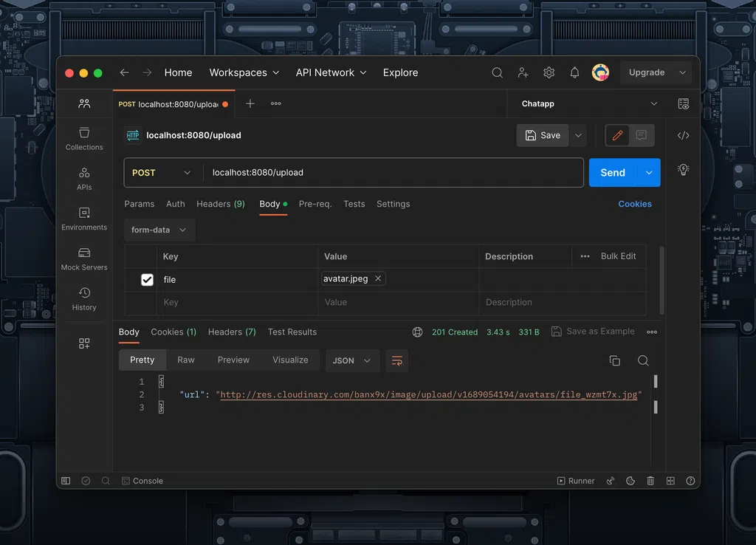Switch to the request Headers (9) tab
The width and height of the screenshot is (756, 545).
coord(221,204)
